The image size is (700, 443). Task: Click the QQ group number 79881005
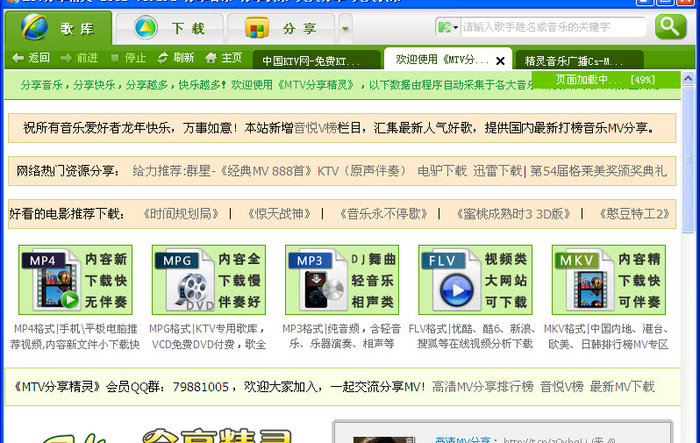[201, 387]
